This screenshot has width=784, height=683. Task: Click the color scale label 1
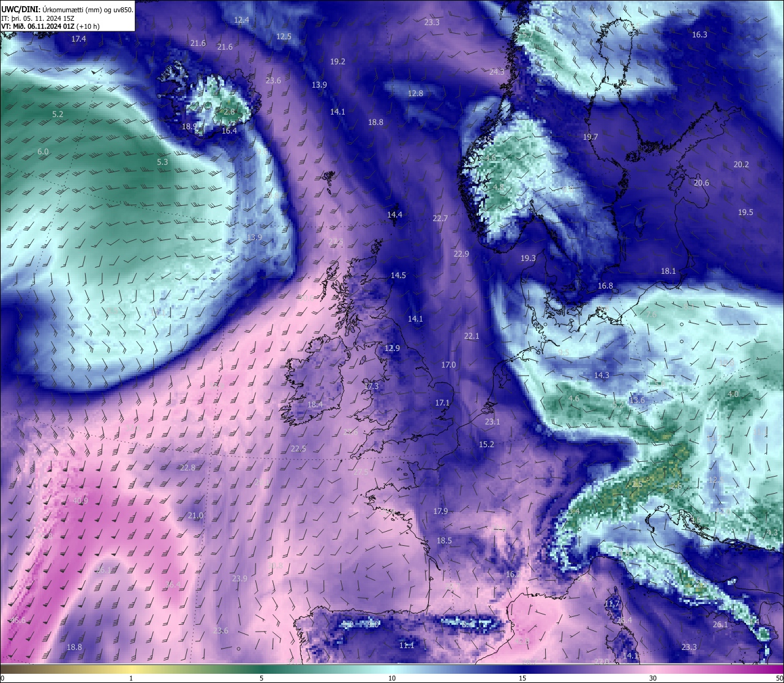[x=131, y=678]
